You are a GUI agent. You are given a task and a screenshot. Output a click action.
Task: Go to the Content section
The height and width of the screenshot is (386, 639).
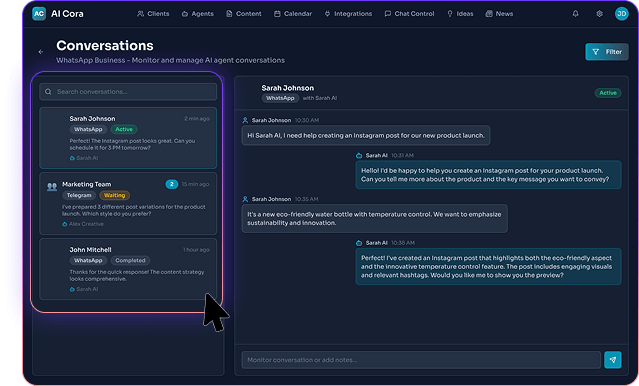[244, 14]
